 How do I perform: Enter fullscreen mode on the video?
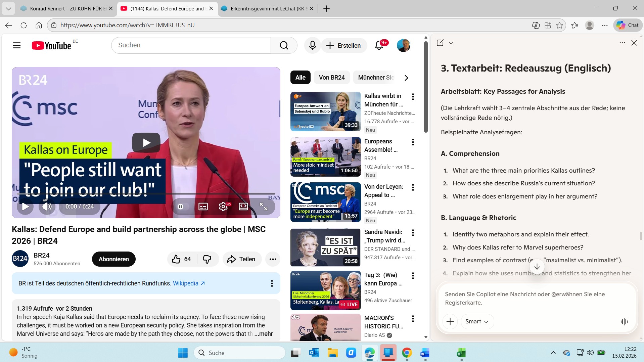pos(264,207)
